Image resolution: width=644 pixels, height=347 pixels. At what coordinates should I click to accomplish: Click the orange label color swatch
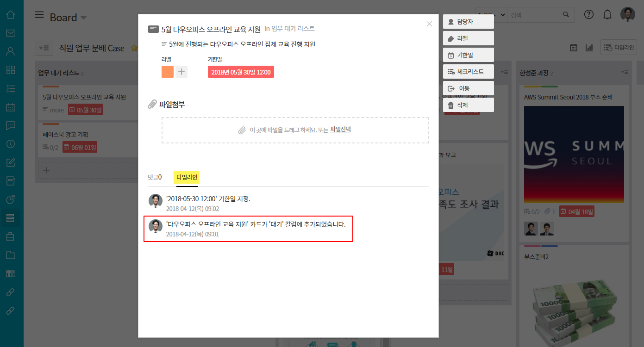coord(168,72)
